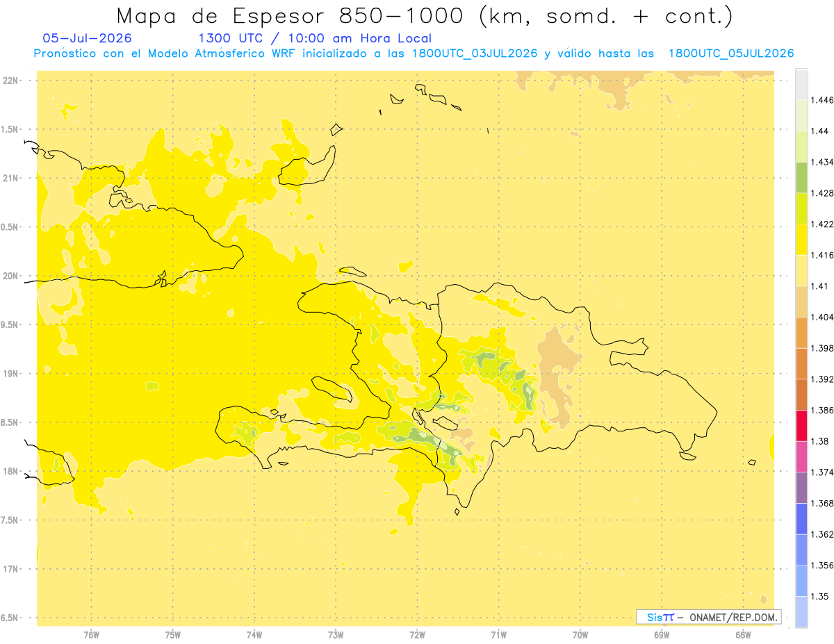The height and width of the screenshot is (644, 834).
Task: Click the '74W' longitude label
Action: (x=254, y=634)
